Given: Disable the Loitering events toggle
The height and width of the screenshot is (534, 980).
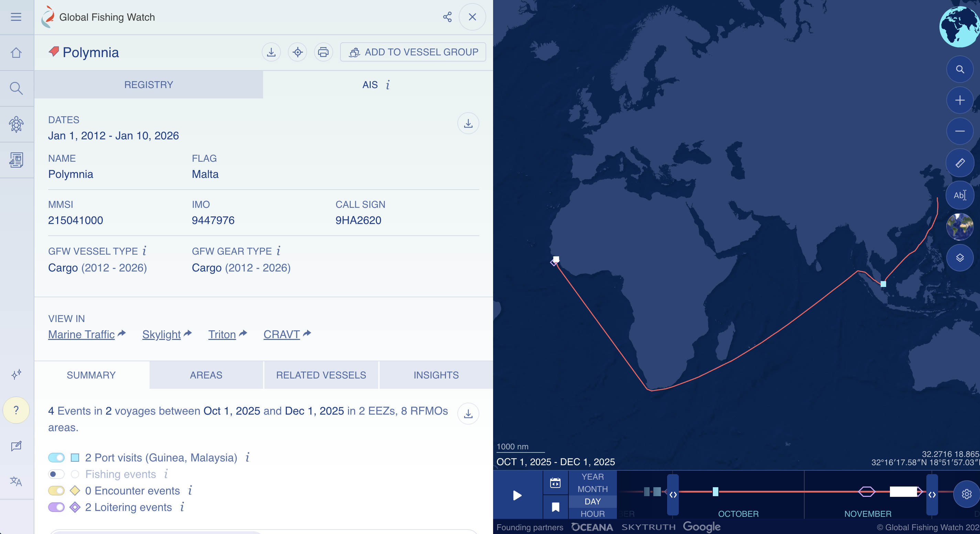Looking at the screenshot, I should (x=56, y=508).
